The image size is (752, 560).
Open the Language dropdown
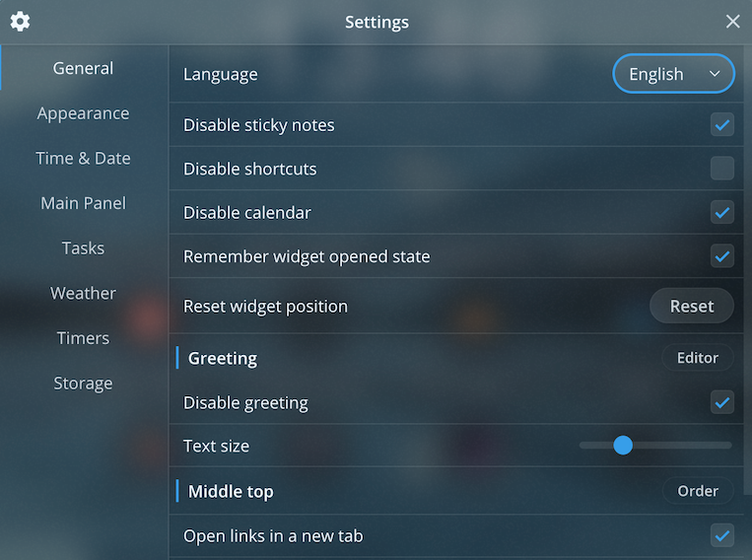click(x=674, y=74)
